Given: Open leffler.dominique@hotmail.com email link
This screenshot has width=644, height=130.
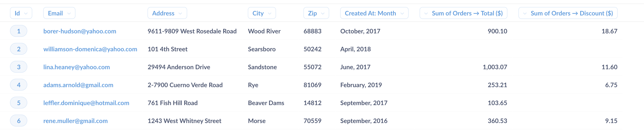Looking at the screenshot, I should (86, 103).
